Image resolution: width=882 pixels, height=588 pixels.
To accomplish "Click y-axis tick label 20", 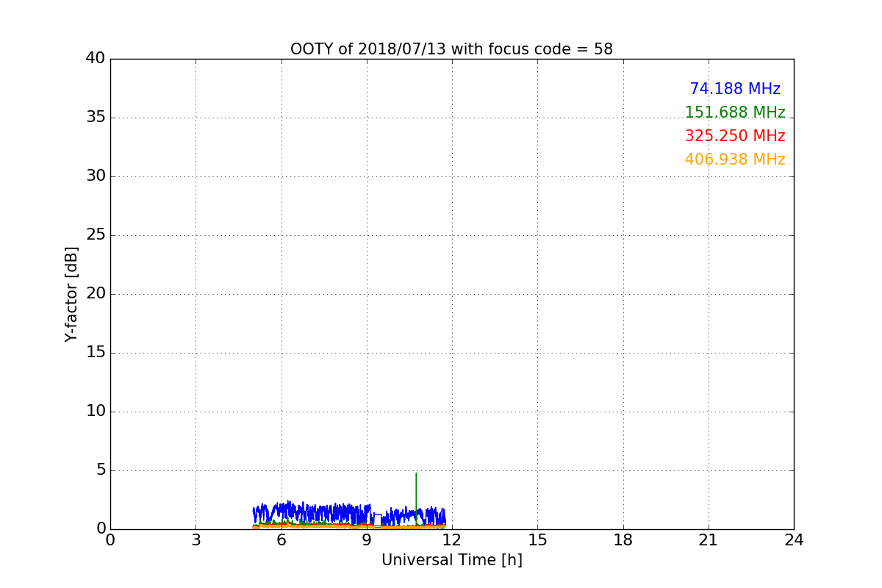I will tap(96, 294).
